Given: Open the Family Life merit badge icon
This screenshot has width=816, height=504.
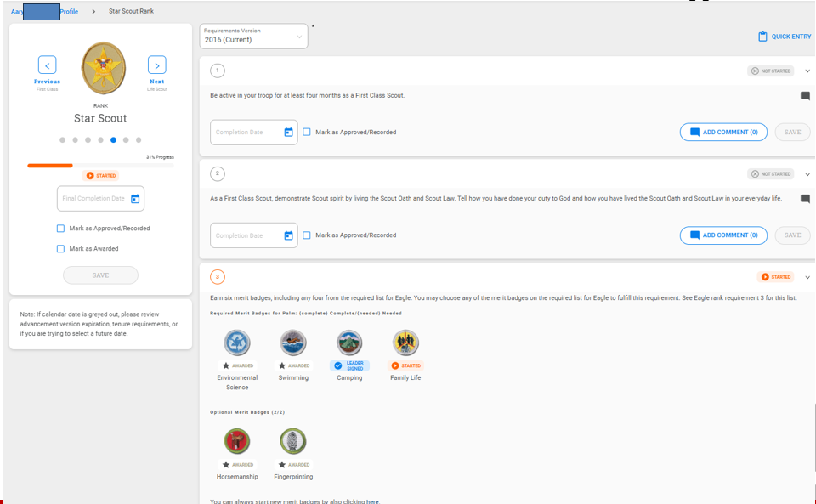Looking at the screenshot, I should (x=405, y=343).
